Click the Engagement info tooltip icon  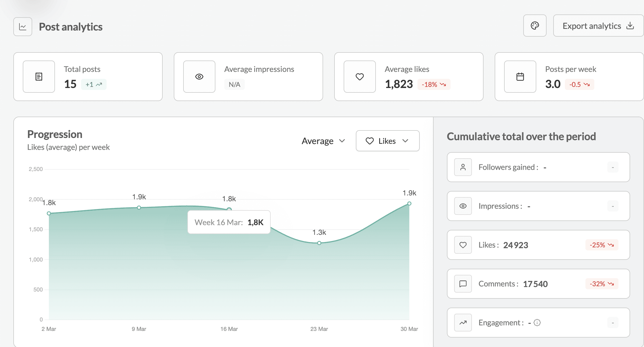[537, 323]
